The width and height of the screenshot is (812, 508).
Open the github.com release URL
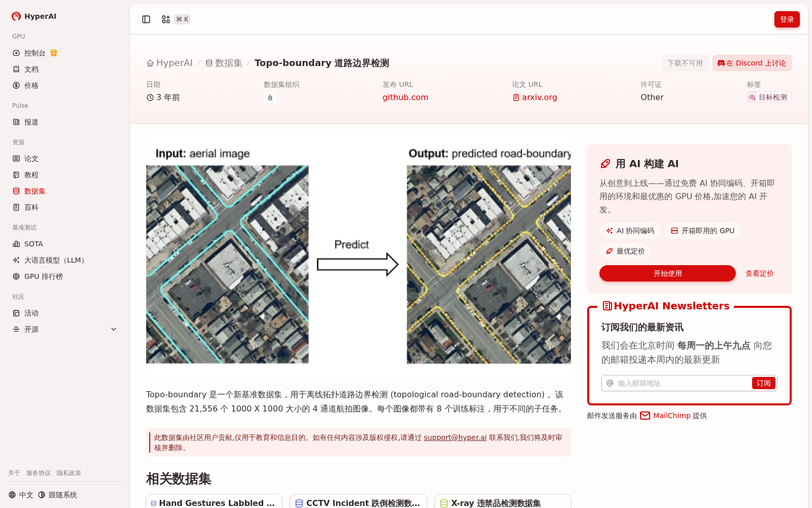coord(405,97)
